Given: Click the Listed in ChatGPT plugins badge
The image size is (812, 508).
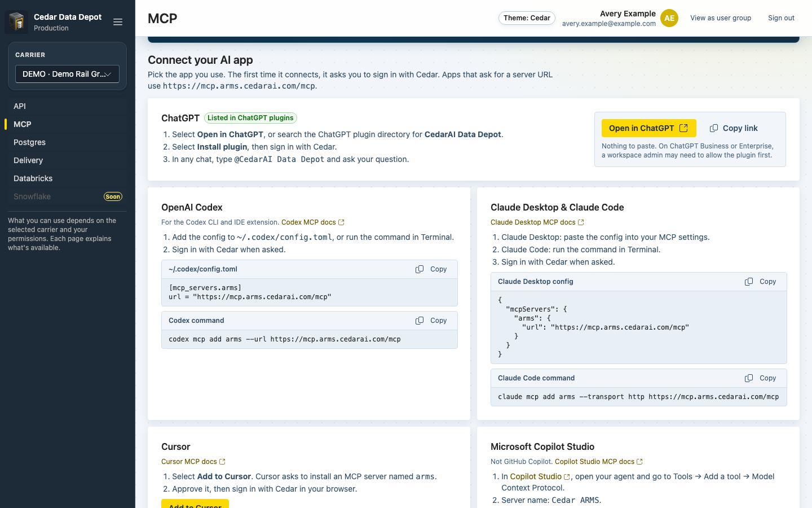Looking at the screenshot, I should pos(250,118).
